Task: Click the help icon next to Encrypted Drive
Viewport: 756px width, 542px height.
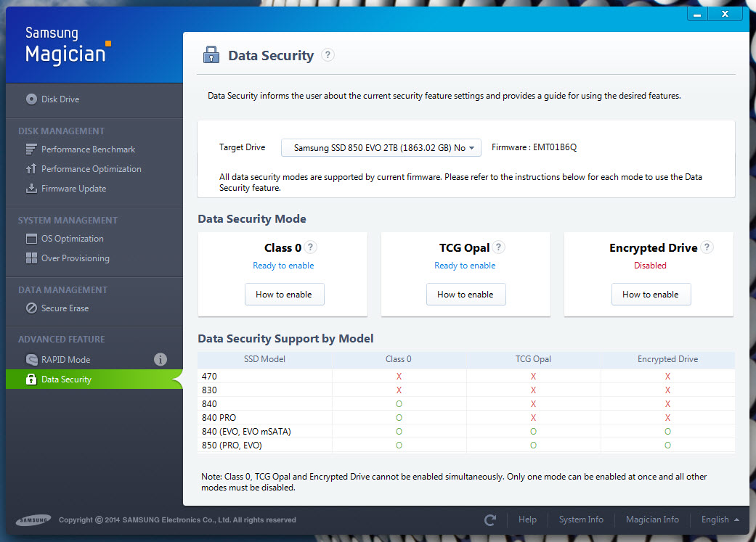Action: click(x=707, y=247)
